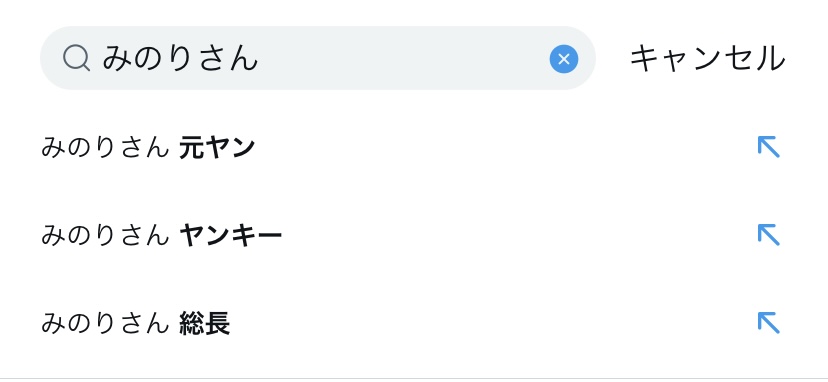Place cursor on みのりさん text in search box

click(x=180, y=58)
